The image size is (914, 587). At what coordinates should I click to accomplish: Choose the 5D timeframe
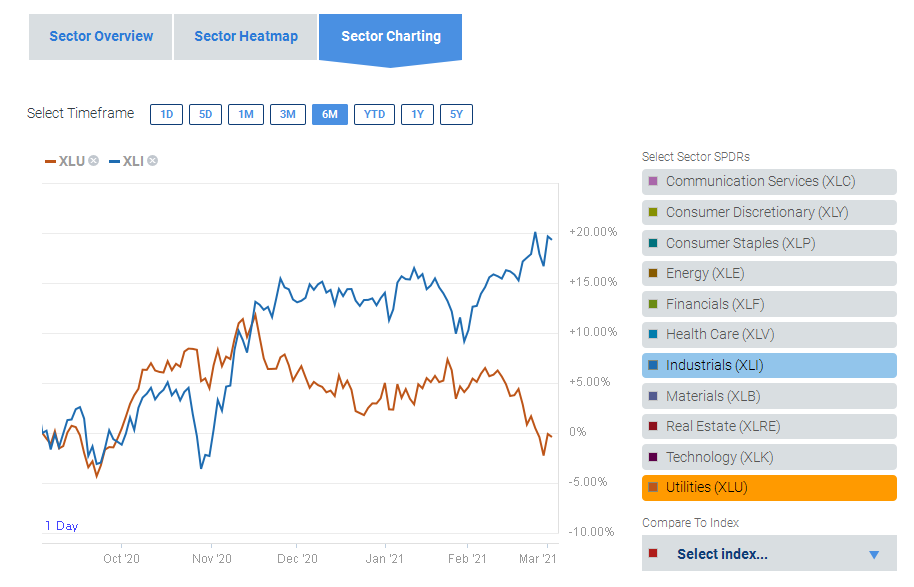pyautogui.click(x=205, y=114)
